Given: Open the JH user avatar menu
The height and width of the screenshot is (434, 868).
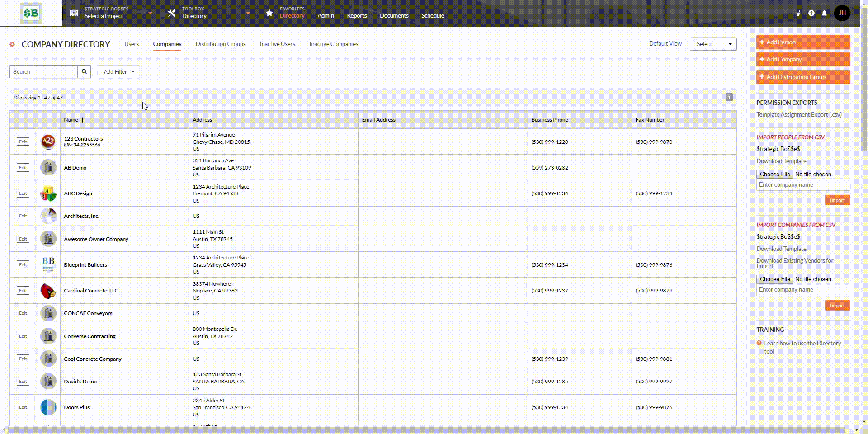Looking at the screenshot, I should [842, 13].
